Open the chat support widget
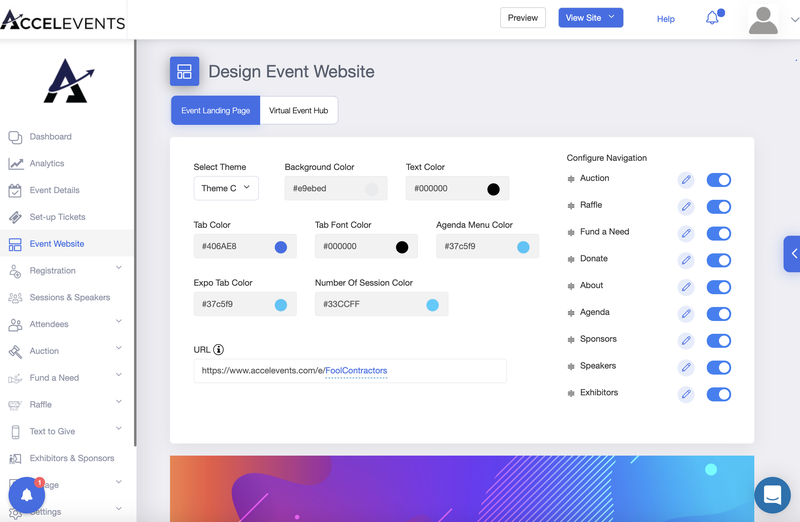 coord(772,494)
